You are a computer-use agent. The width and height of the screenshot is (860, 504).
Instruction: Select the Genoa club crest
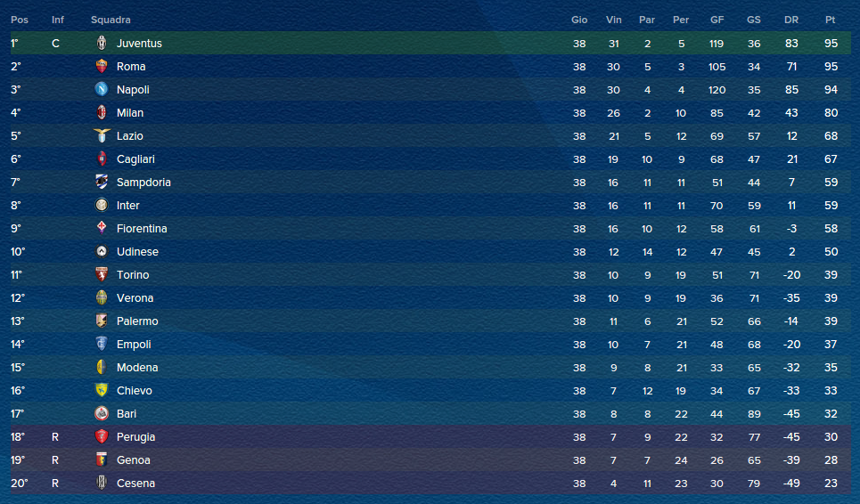coord(102,459)
